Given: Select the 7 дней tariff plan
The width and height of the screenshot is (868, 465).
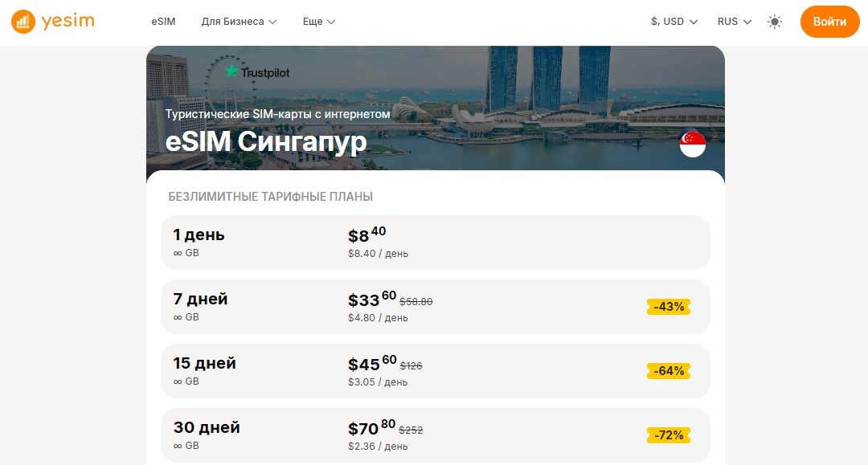Looking at the screenshot, I should point(436,306).
